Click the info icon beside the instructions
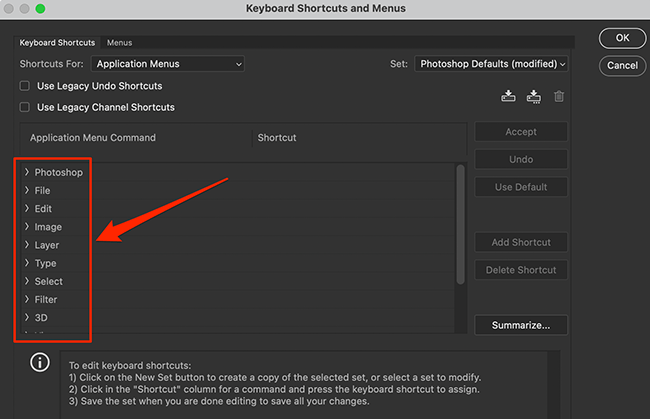650x419 pixels. 40,362
